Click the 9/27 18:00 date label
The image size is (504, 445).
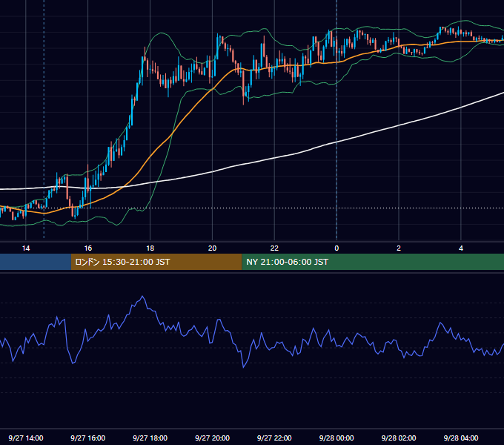point(150,438)
